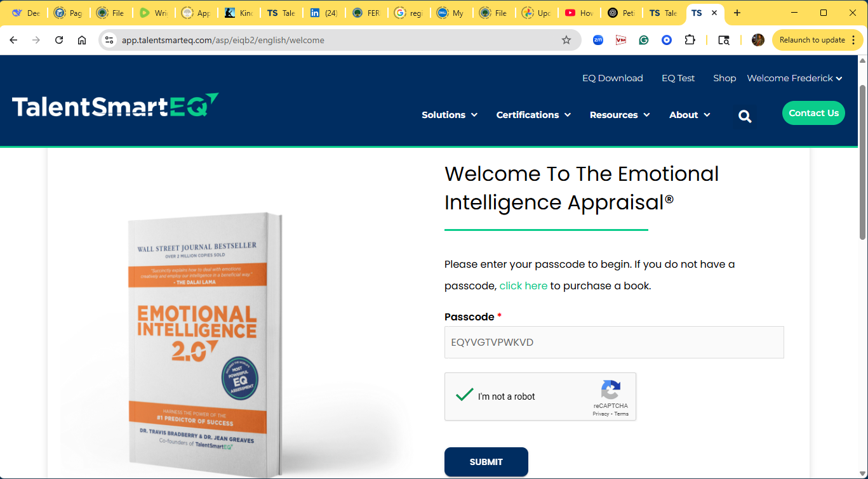Focus the Passcode input field
Viewport: 868px width, 479px height.
[614, 343]
